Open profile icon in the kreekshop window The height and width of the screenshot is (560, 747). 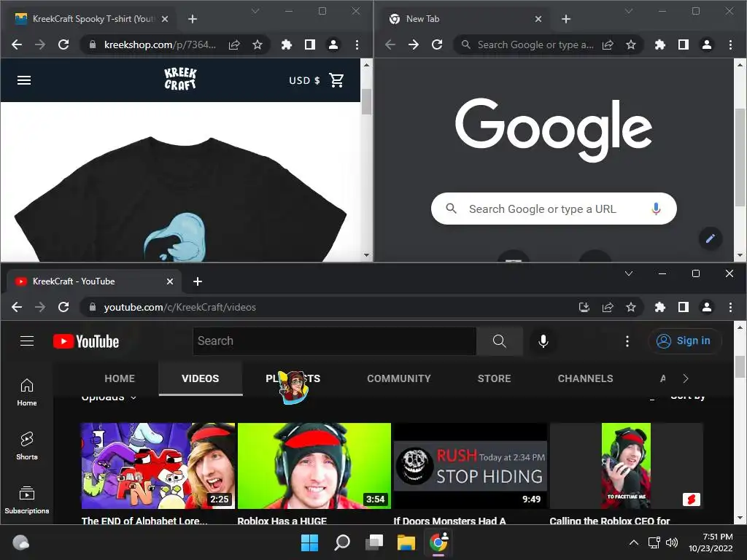click(x=333, y=44)
